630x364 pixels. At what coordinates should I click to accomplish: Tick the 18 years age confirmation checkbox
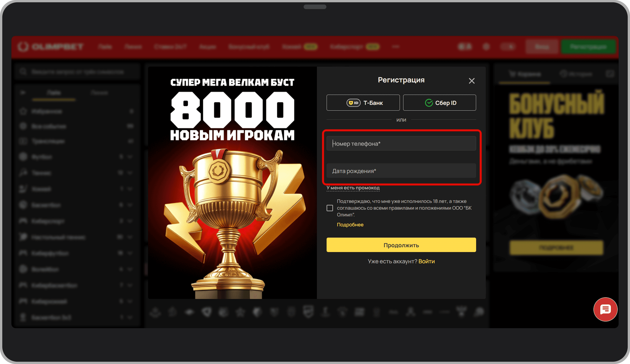click(x=330, y=208)
